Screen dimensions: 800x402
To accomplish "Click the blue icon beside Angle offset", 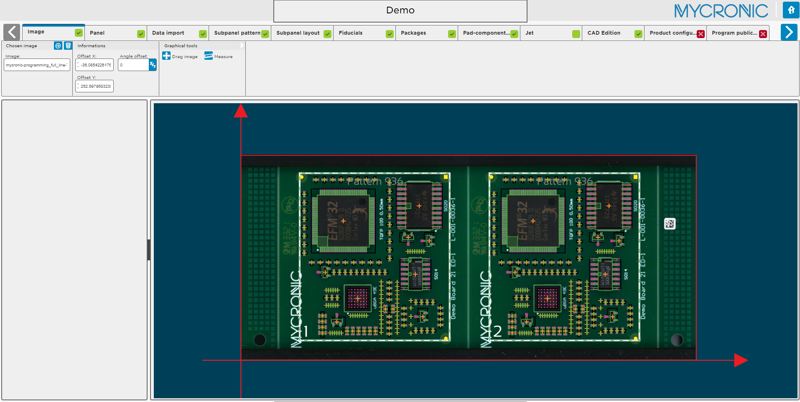I will (153, 65).
